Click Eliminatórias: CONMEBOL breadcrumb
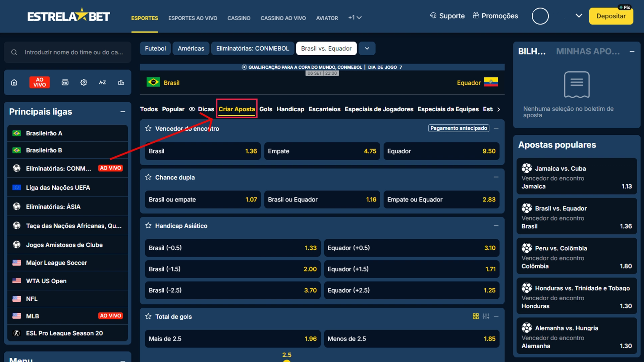 click(x=253, y=49)
